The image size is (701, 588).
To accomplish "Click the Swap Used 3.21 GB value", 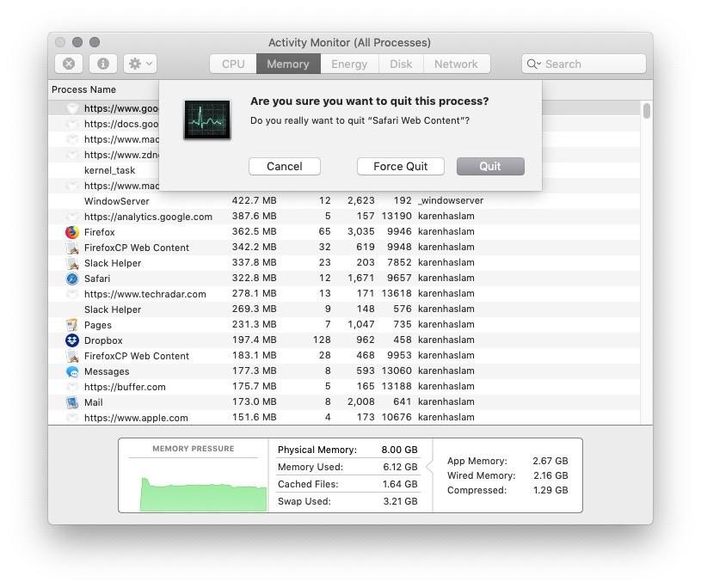I will (x=400, y=501).
